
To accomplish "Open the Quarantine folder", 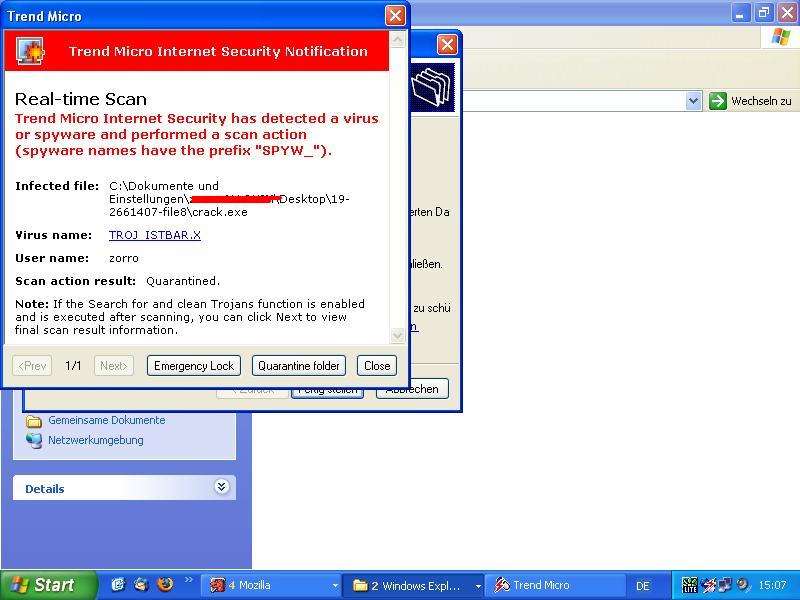I will coord(298,366).
